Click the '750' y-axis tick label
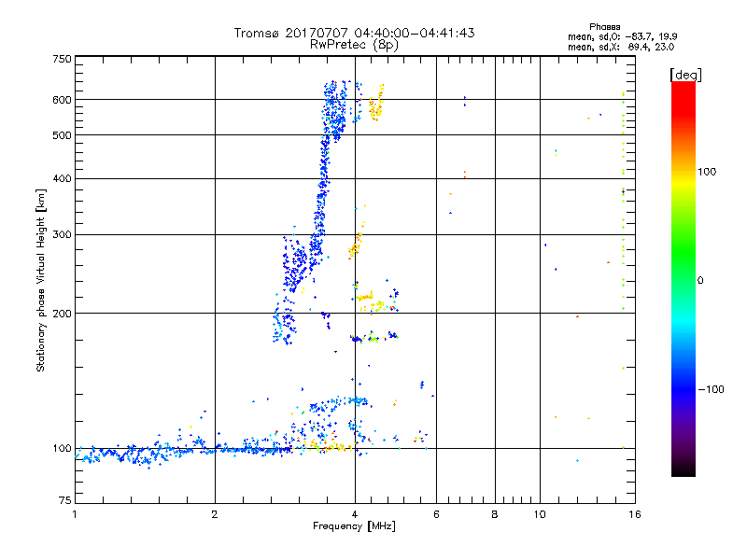The height and width of the screenshot is (560, 747). click(x=63, y=59)
